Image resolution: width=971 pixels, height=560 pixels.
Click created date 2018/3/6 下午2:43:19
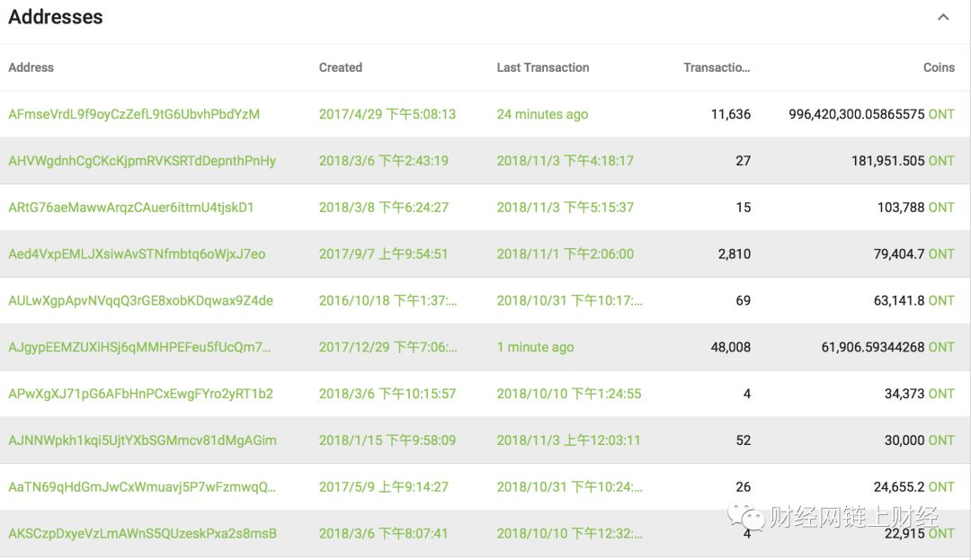tap(383, 161)
